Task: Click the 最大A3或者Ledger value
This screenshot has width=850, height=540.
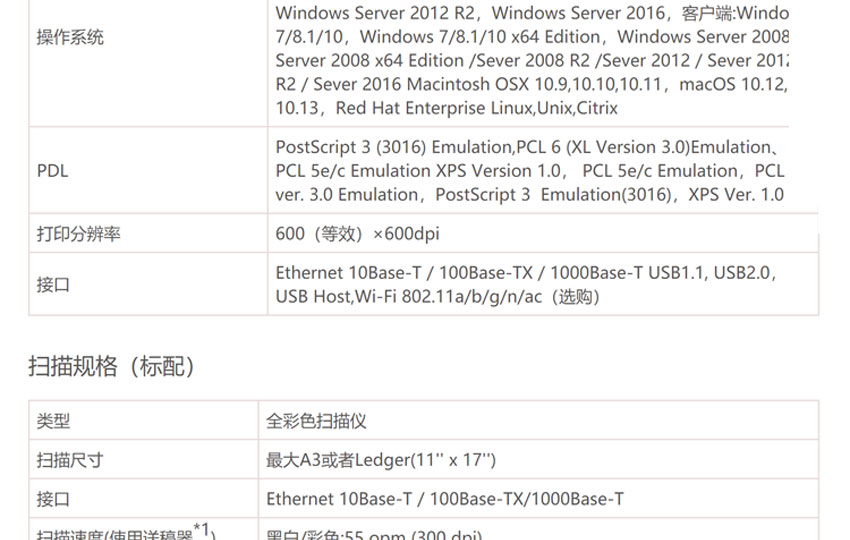Action: tap(381, 460)
